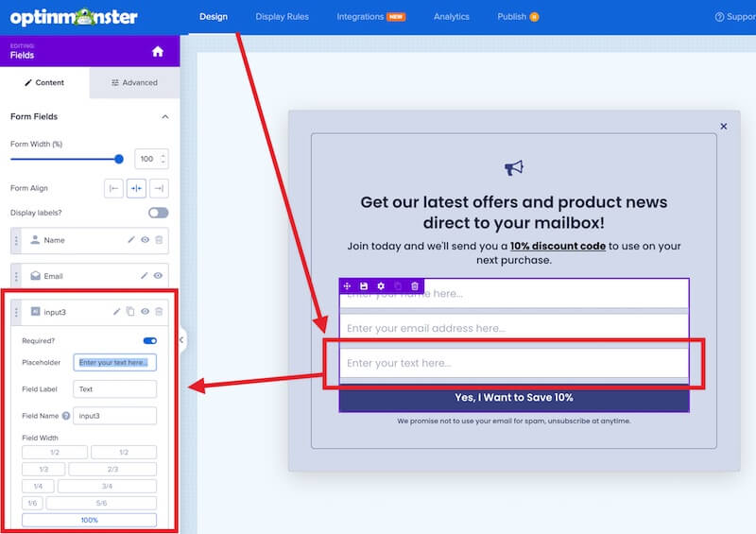The width and height of the screenshot is (756, 534).
Task: Edit the Name field with pencil icon
Action: tap(131, 240)
